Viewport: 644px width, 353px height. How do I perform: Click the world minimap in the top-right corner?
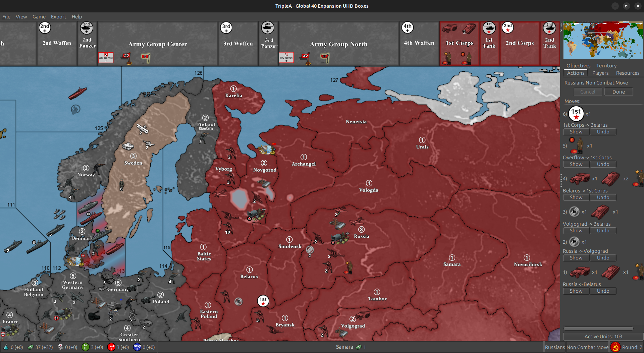(x=603, y=40)
